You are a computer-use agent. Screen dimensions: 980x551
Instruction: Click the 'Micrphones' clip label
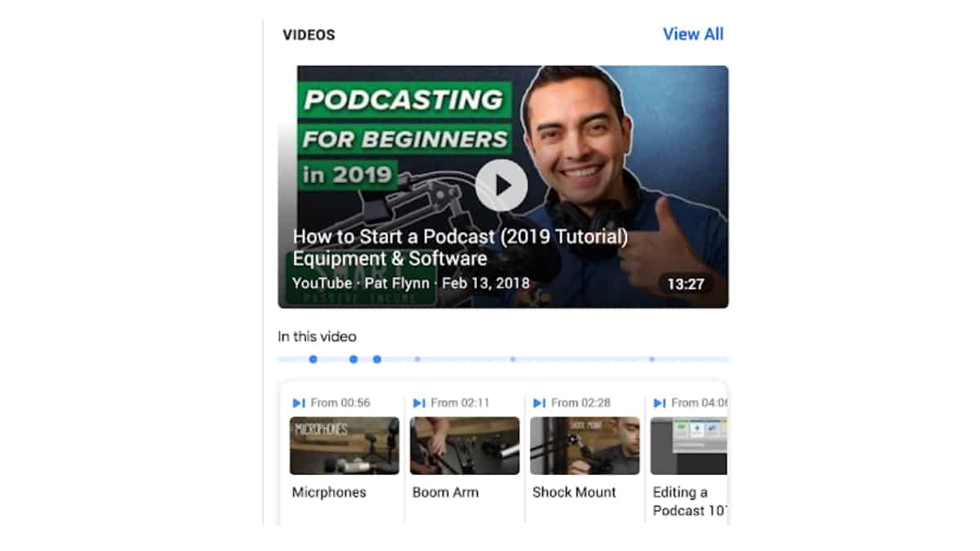329,492
